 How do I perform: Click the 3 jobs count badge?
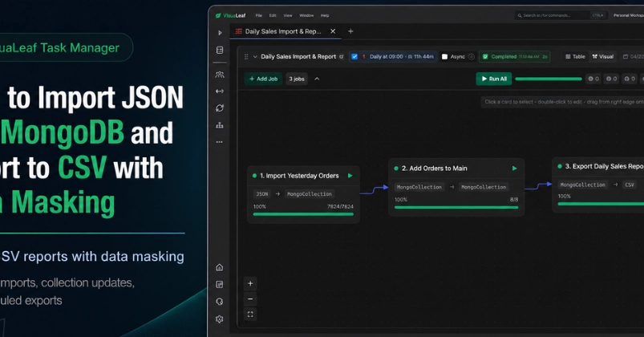coord(297,79)
